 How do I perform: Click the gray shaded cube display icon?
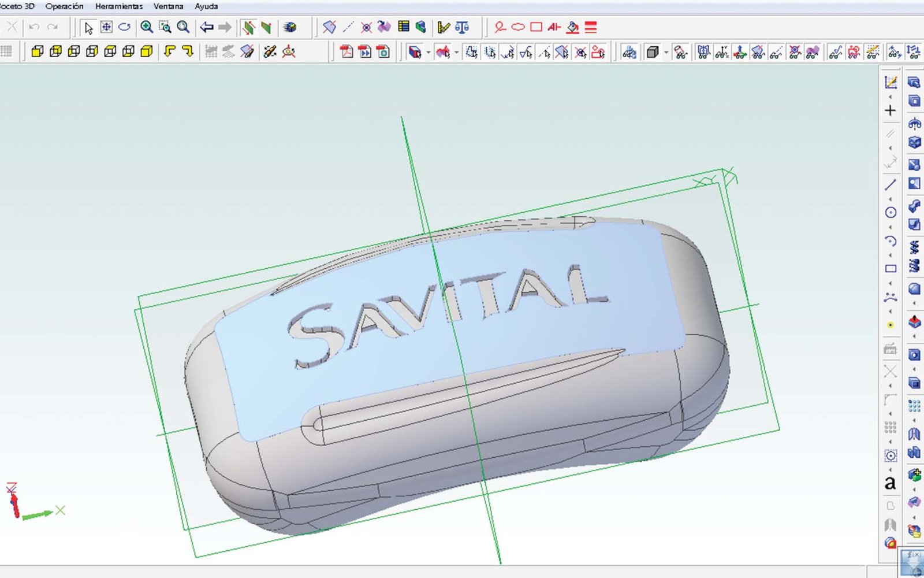click(x=653, y=52)
